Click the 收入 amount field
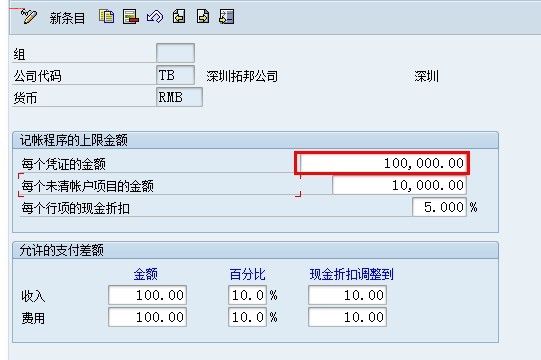Viewport: 541px width, 360px height. [147, 295]
